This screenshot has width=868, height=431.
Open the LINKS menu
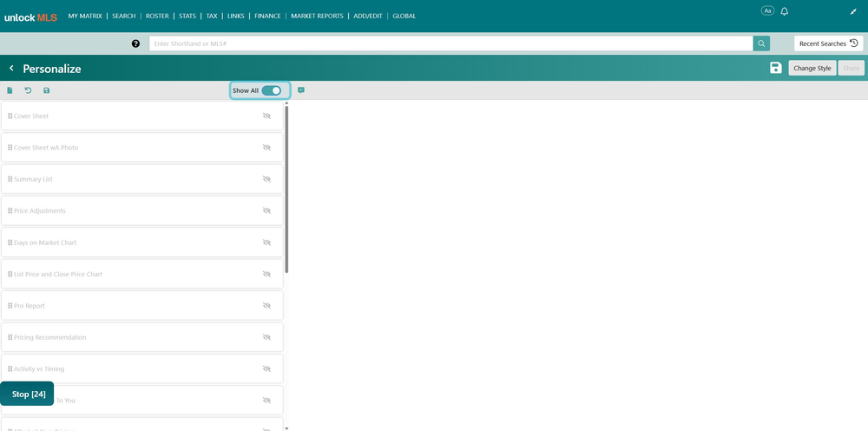coord(236,16)
